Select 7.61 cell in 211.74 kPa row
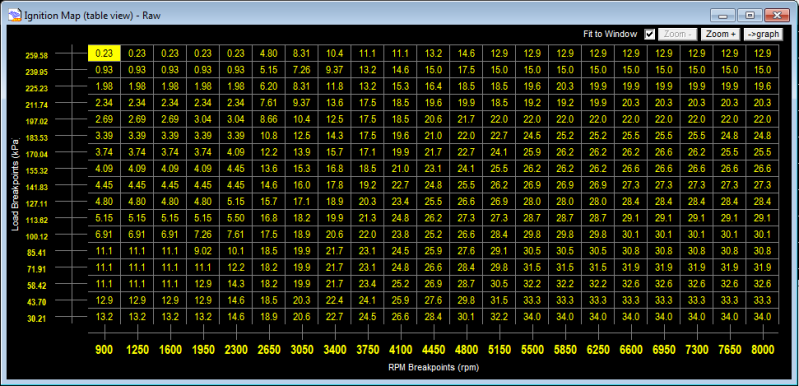 click(x=269, y=102)
